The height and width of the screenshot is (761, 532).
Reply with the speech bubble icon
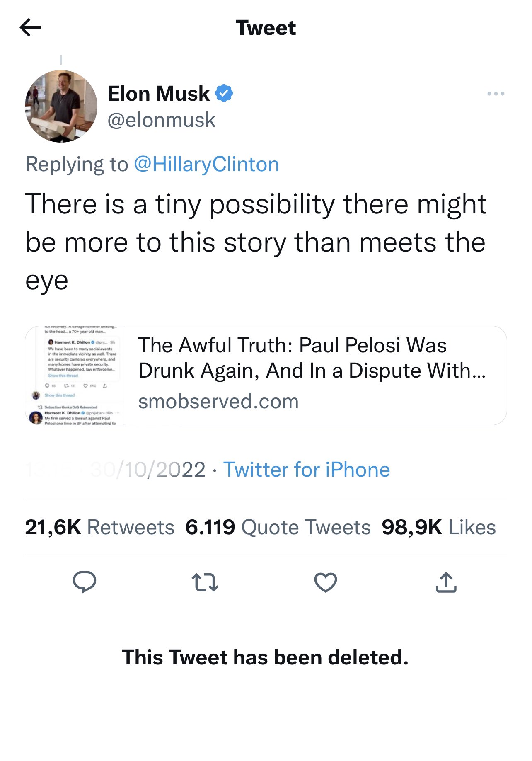[x=85, y=582]
